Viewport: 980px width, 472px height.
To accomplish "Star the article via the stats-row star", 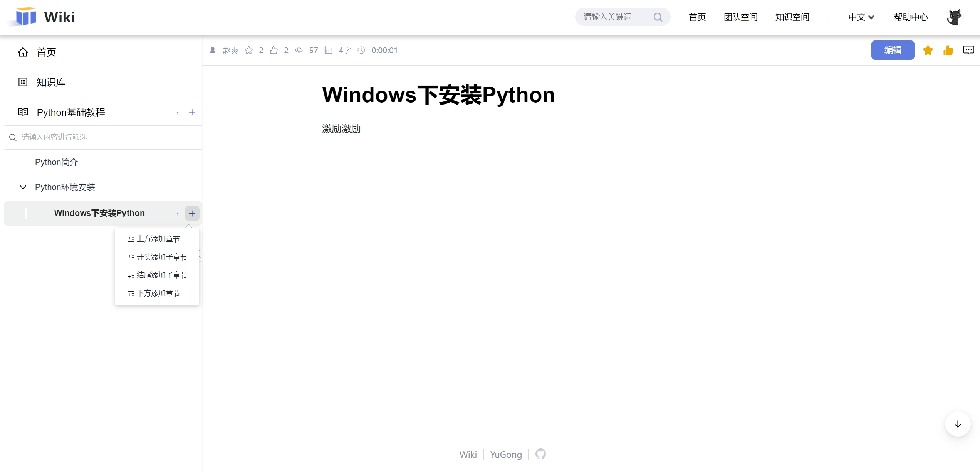I will click(248, 50).
